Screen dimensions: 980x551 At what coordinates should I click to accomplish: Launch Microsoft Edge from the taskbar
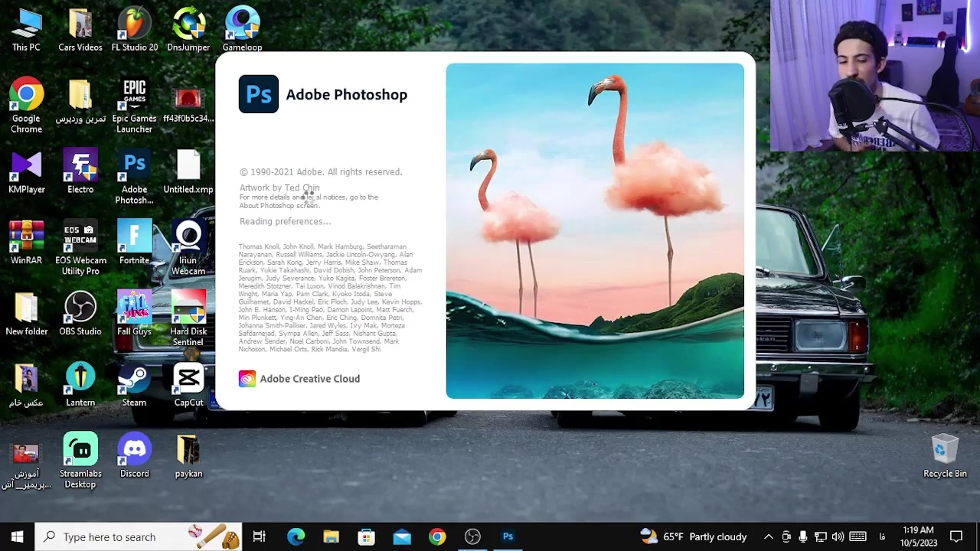[296, 536]
